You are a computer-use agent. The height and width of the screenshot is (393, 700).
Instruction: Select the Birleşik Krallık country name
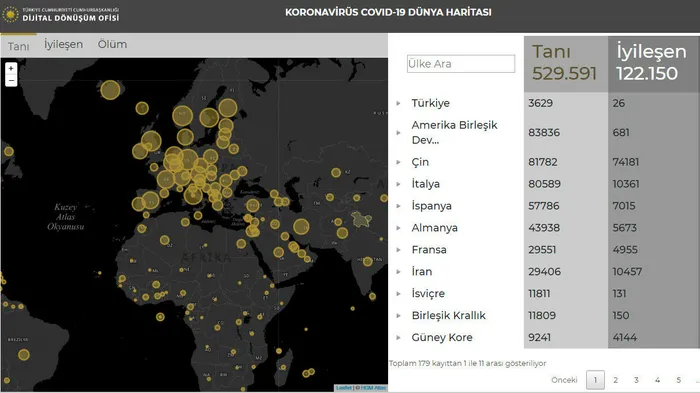(x=448, y=315)
